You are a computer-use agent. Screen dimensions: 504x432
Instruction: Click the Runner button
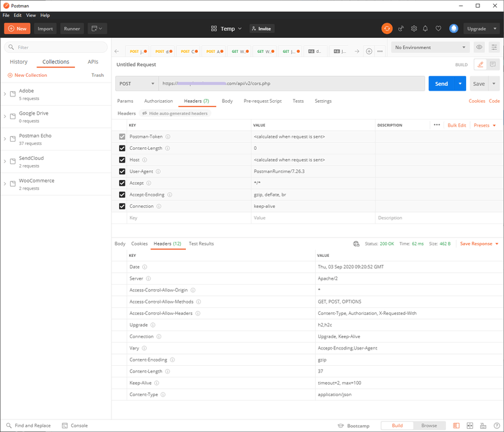(x=72, y=28)
